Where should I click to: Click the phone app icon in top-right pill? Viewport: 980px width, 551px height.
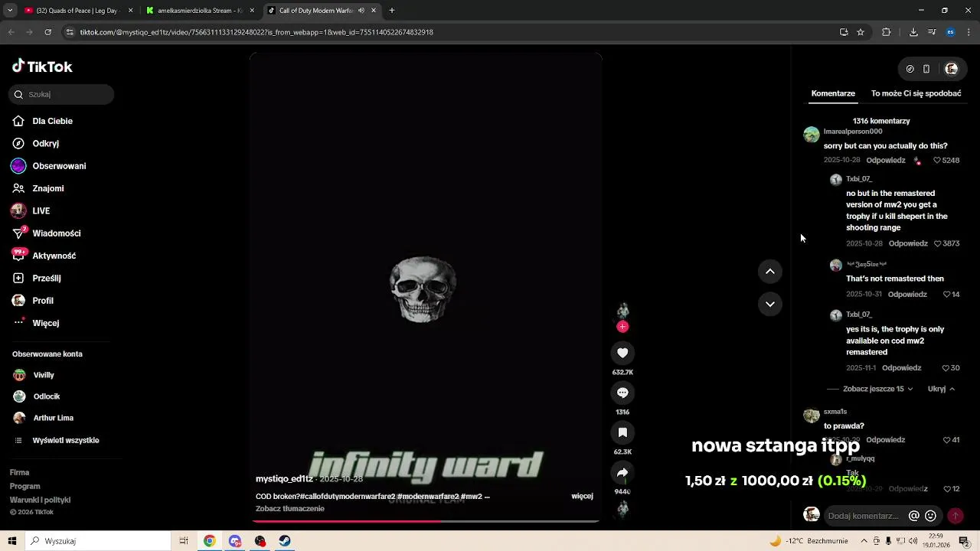tap(926, 69)
